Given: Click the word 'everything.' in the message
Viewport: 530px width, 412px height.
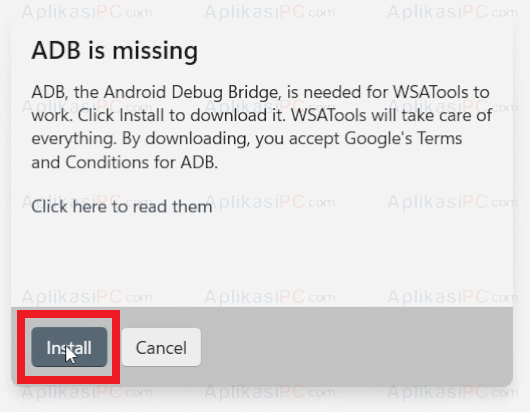Looking at the screenshot, I should (x=74, y=139).
